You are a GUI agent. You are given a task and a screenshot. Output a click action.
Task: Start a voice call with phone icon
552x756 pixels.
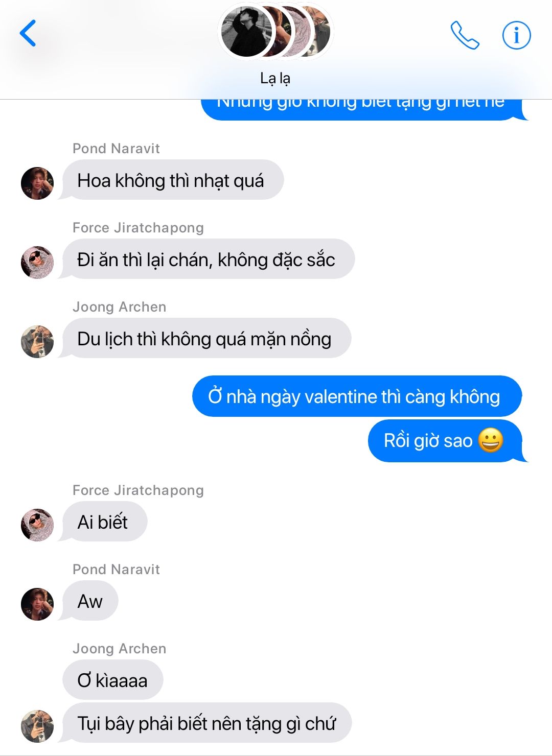point(465,35)
